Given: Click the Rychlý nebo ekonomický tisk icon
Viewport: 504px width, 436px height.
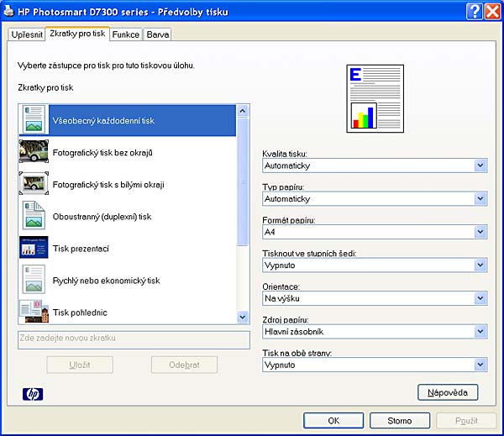Looking at the screenshot, I should [x=34, y=280].
